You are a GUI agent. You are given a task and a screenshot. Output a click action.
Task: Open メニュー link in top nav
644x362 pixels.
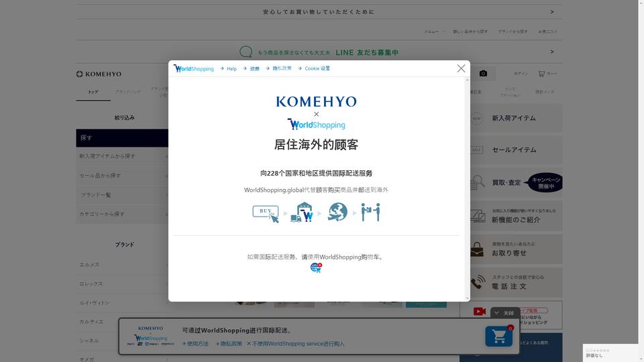[431, 32]
